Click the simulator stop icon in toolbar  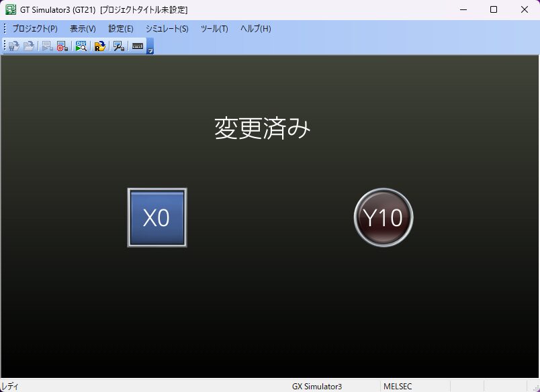click(62, 46)
